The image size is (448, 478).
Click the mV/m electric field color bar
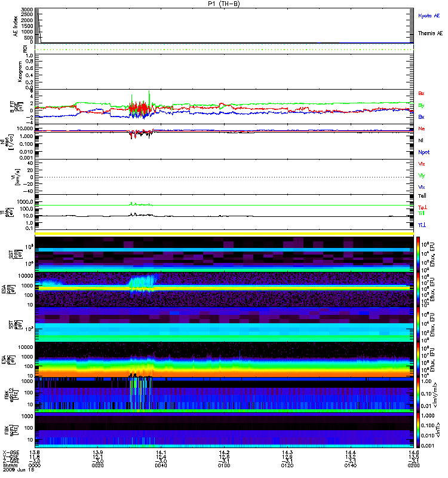point(418,395)
